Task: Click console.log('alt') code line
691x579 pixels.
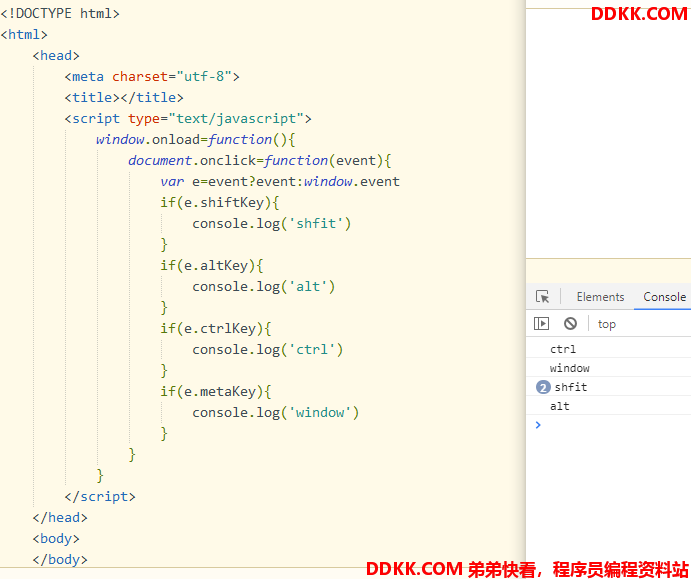Action: coord(264,287)
